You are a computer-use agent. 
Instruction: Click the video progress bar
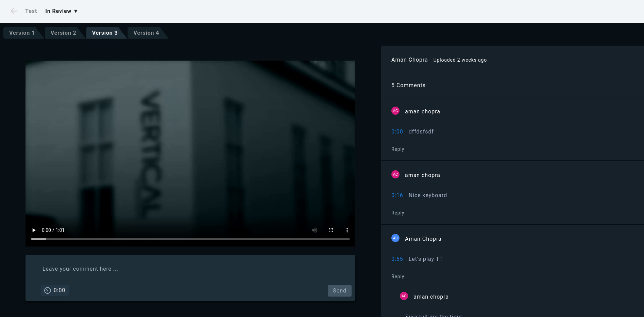[x=190, y=239]
